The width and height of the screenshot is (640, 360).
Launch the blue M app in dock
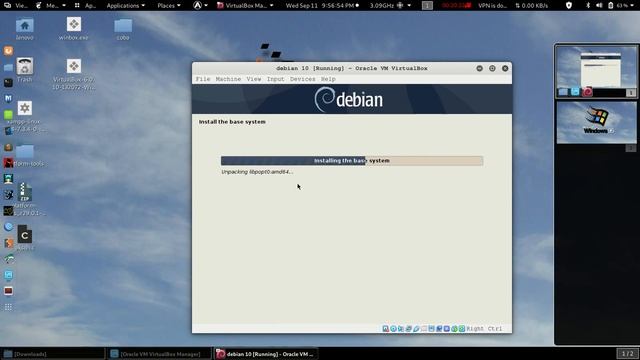coord(8,98)
